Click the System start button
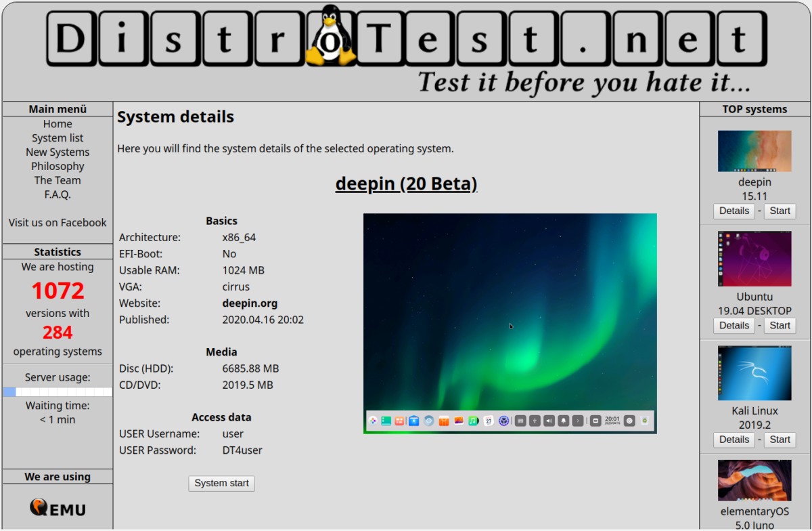The height and width of the screenshot is (531, 812). 221,483
